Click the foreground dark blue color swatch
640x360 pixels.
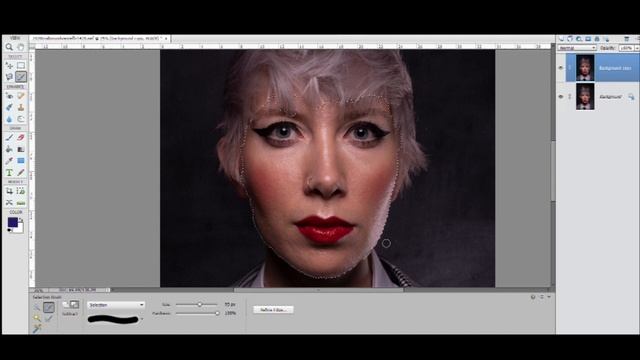point(12,222)
